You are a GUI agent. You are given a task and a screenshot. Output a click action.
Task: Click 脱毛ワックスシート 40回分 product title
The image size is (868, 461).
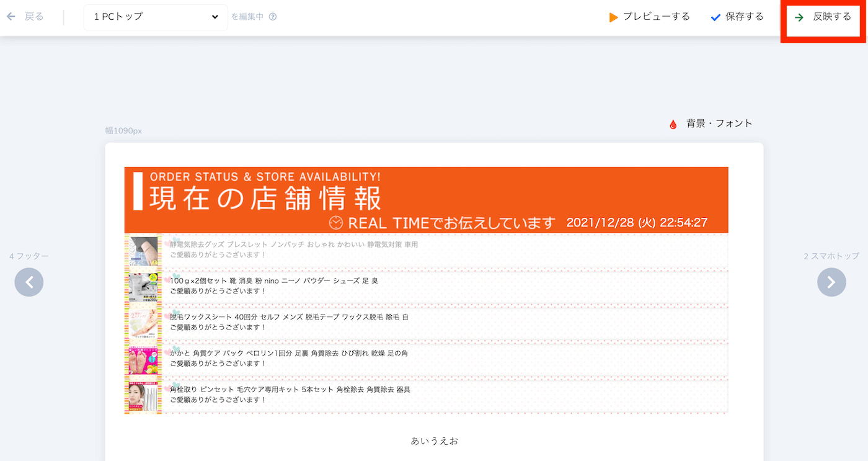pyautogui.click(x=289, y=317)
